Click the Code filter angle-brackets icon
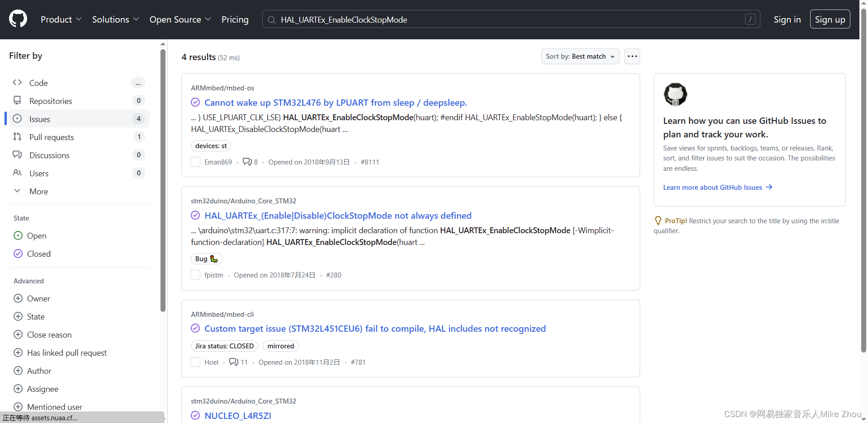Image resolution: width=868 pixels, height=423 pixels. tap(17, 82)
